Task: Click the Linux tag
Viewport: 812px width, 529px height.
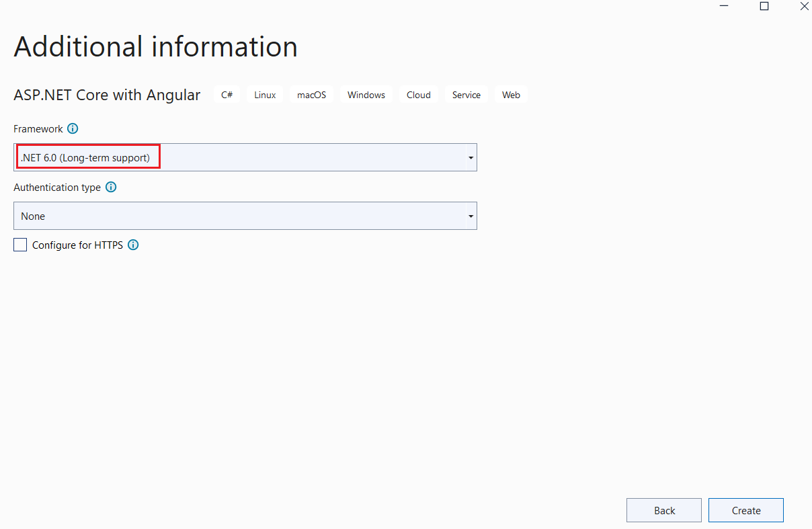Action: pyautogui.click(x=265, y=95)
